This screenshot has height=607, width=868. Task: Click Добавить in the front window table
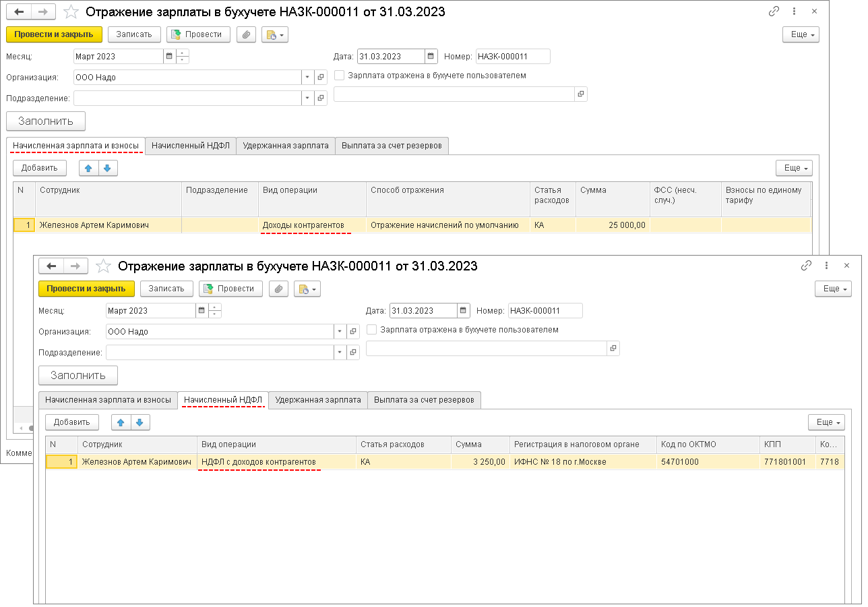[x=72, y=422]
